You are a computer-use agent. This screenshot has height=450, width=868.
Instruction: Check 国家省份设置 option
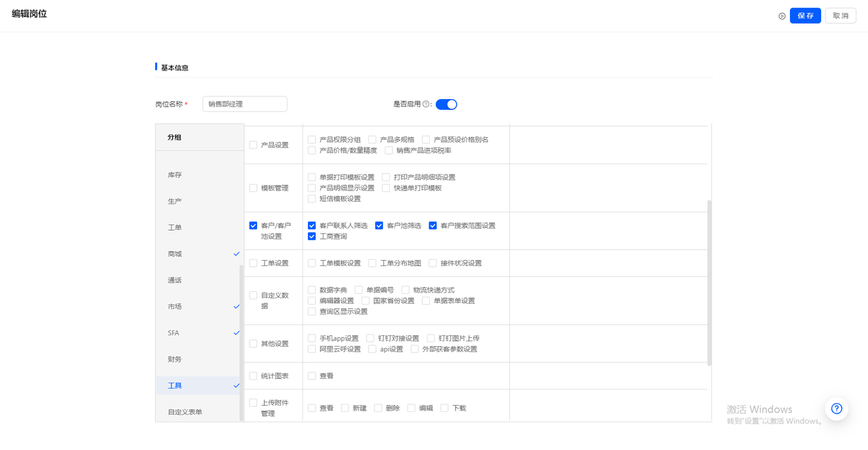click(x=366, y=301)
